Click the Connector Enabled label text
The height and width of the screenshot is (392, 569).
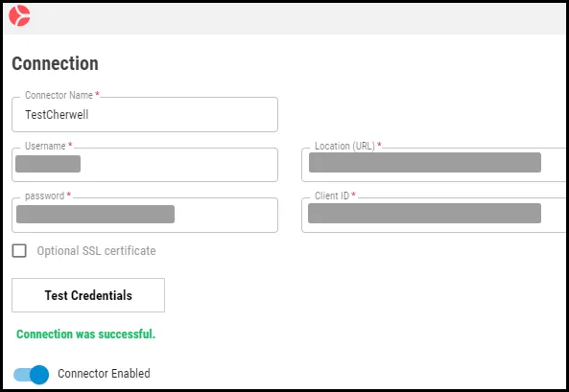pyautogui.click(x=104, y=374)
